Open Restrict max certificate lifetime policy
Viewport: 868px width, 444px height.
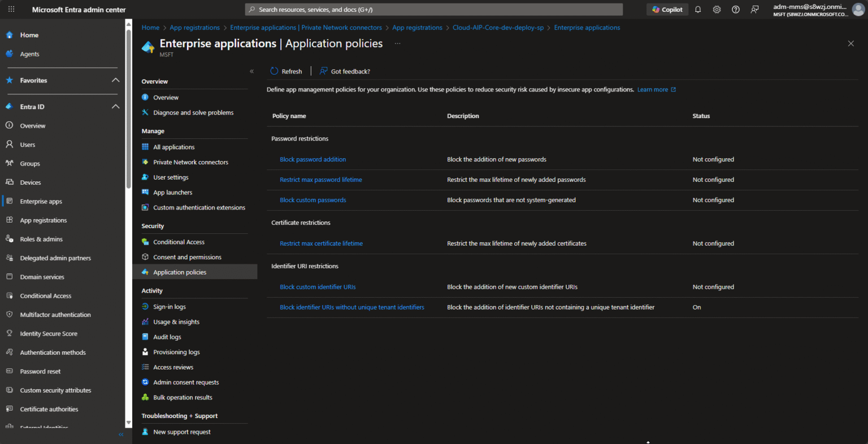click(321, 243)
